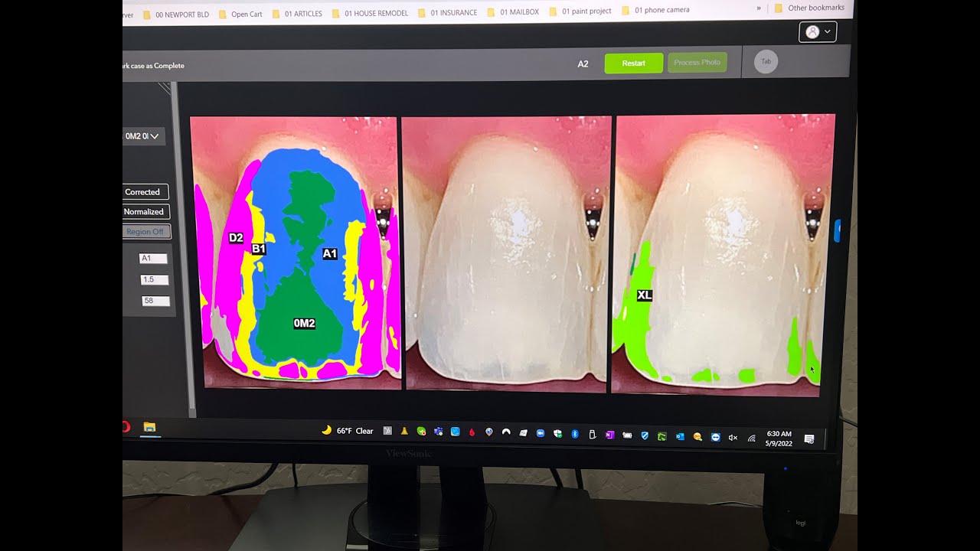Expand the bookmarks overflow chevron

(759, 8)
